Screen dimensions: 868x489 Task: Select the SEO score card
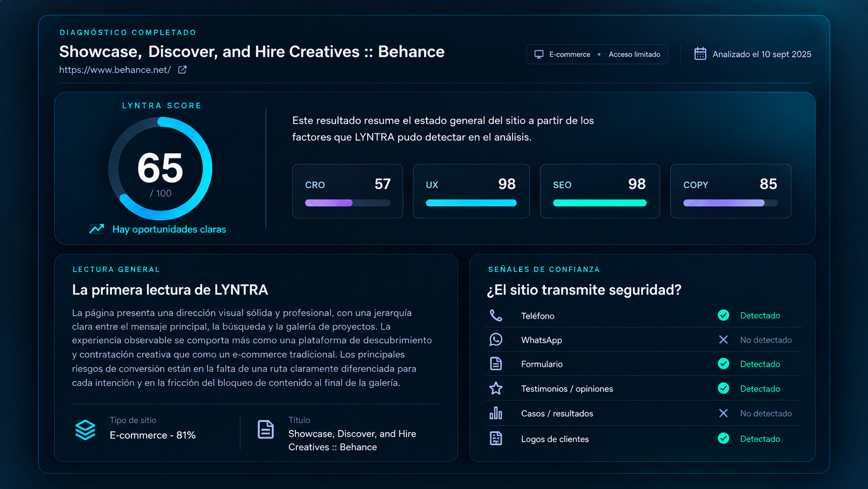pos(600,191)
